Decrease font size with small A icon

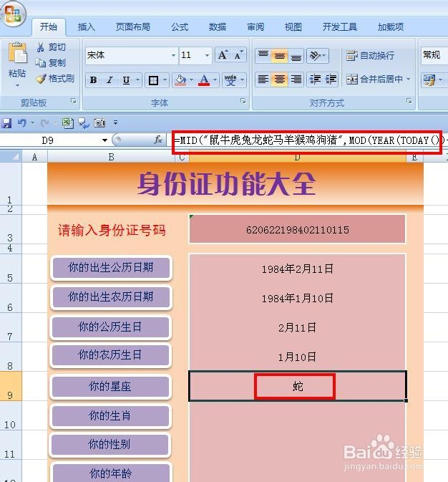(238, 55)
